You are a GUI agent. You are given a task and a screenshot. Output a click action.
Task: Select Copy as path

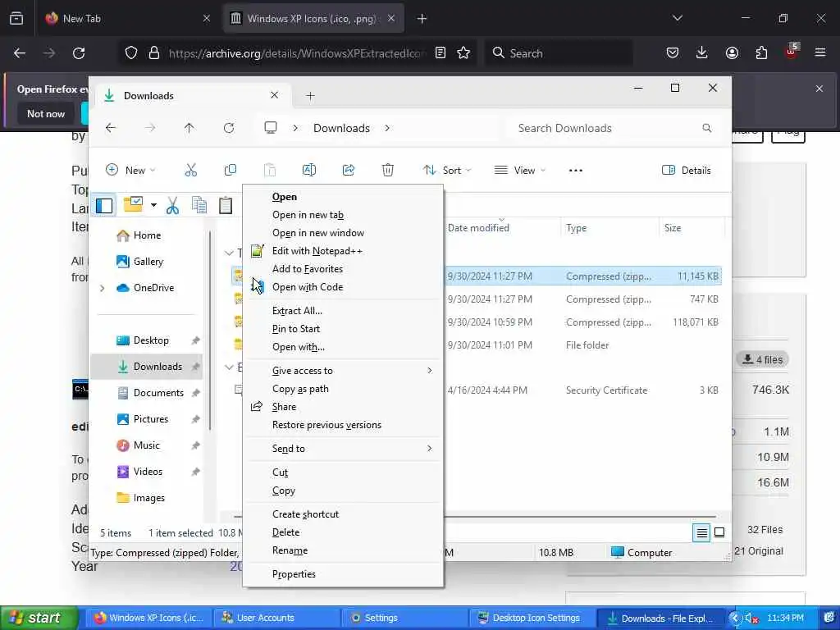tap(343, 389)
